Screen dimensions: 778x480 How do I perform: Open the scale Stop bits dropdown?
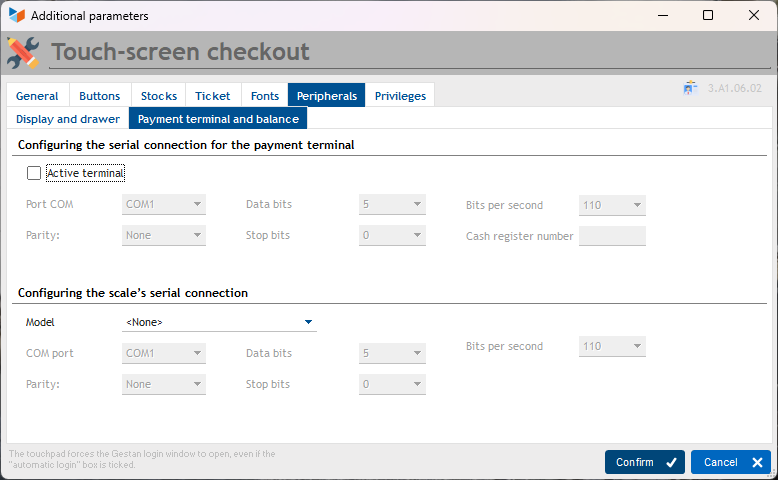pyautogui.click(x=392, y=384)
